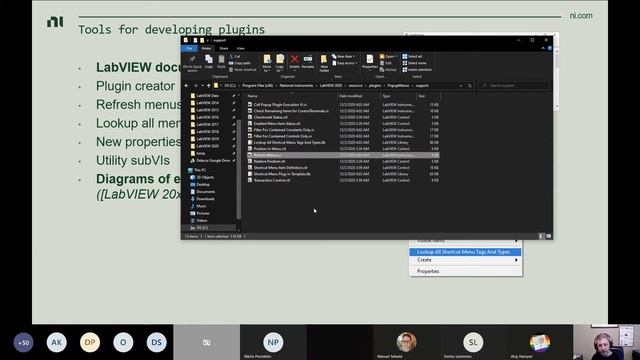Click the Search support input field

(x=514, y=86)
